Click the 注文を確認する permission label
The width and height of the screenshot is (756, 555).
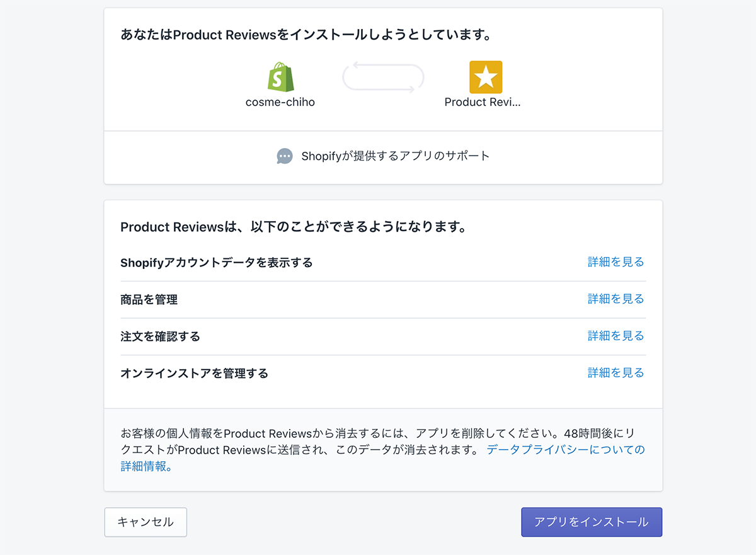pyautogui.click(x=160, y=336)
